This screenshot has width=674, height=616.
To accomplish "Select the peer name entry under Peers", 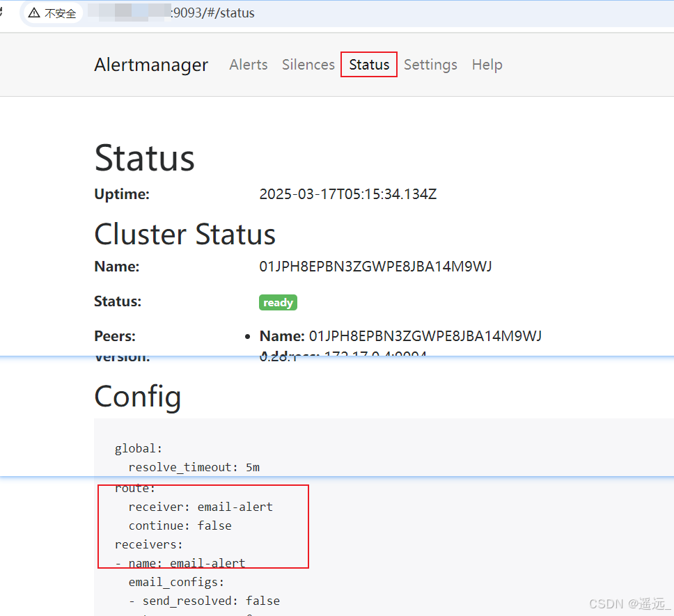I will pos(400,336).
